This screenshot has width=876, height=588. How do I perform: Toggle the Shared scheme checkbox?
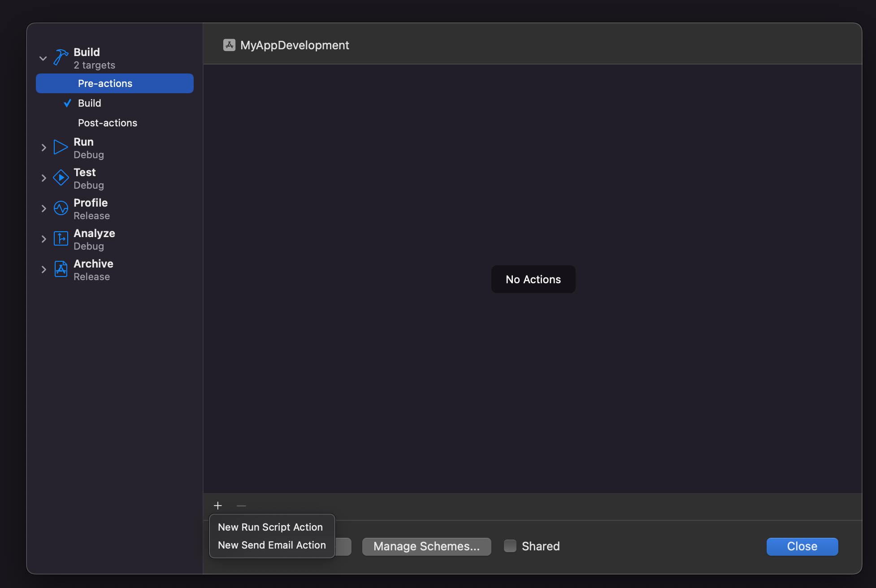[x=511, y=546]
